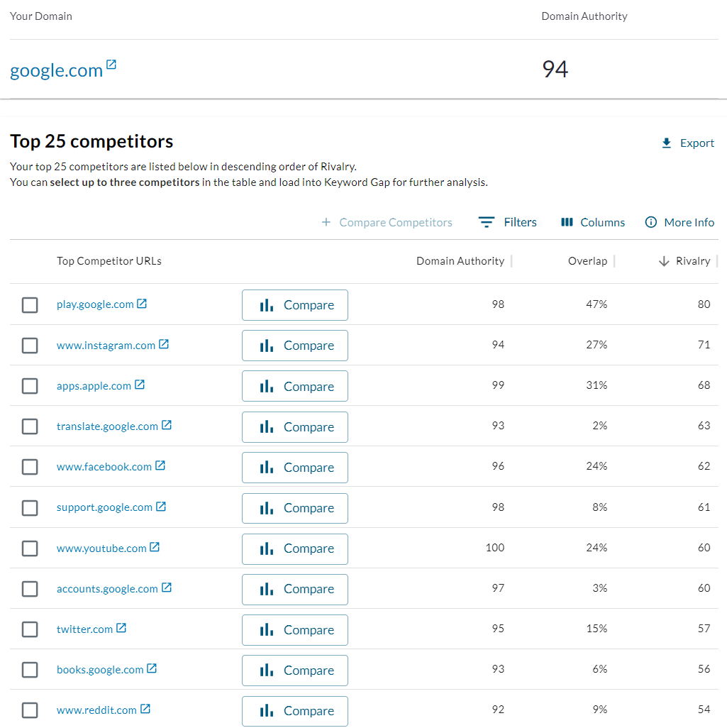Open books.google.com external link icon

(152, 668)
